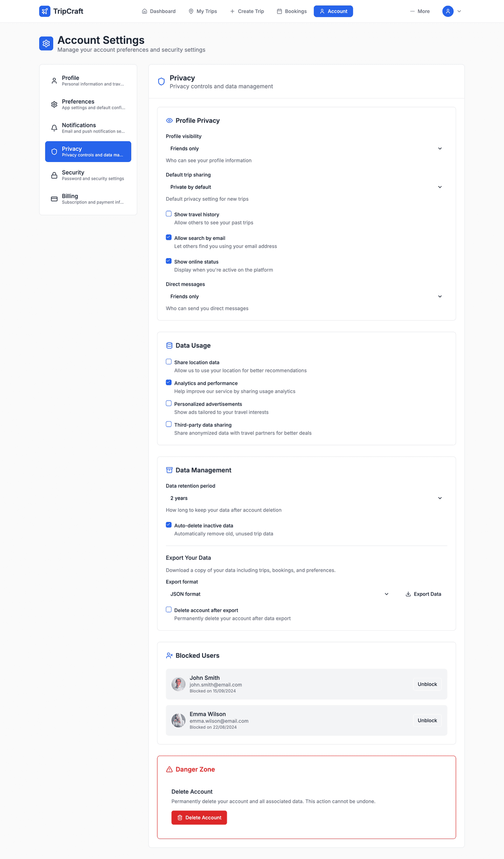Click the Delete Account button

click(x=199, y=817)
